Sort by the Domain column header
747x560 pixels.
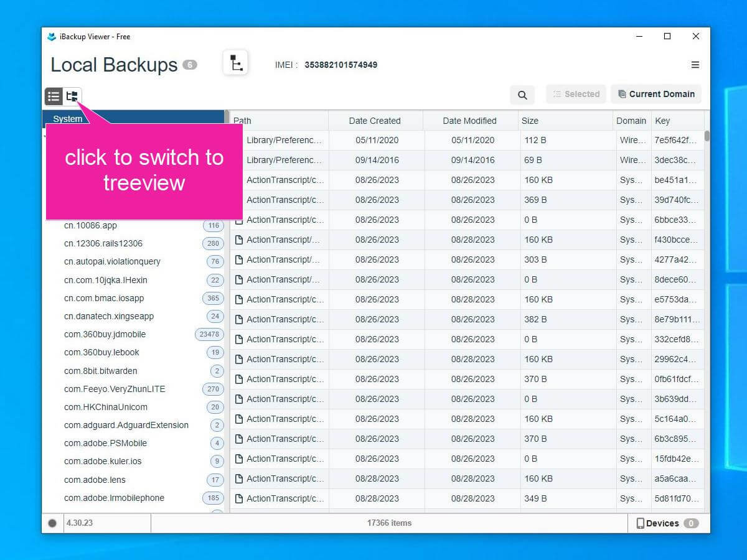(631, 121)
